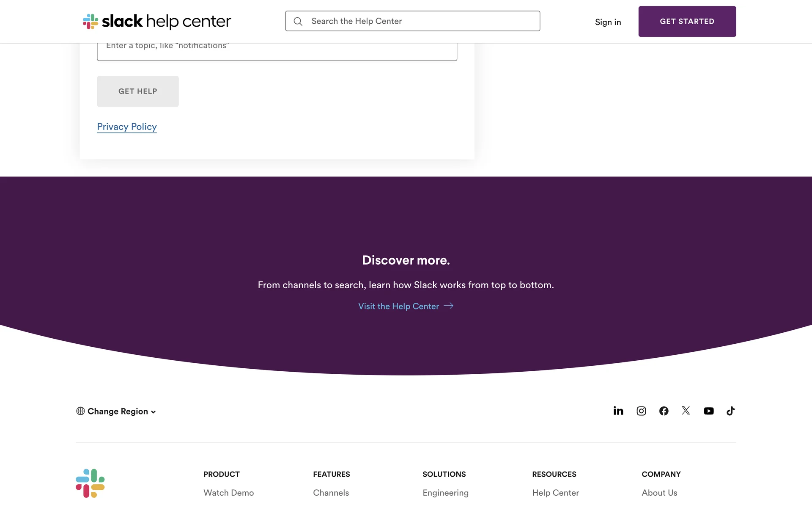Click the Facebook icon in footer
This screenshot has height=508, width=812.
click(664, 411)
